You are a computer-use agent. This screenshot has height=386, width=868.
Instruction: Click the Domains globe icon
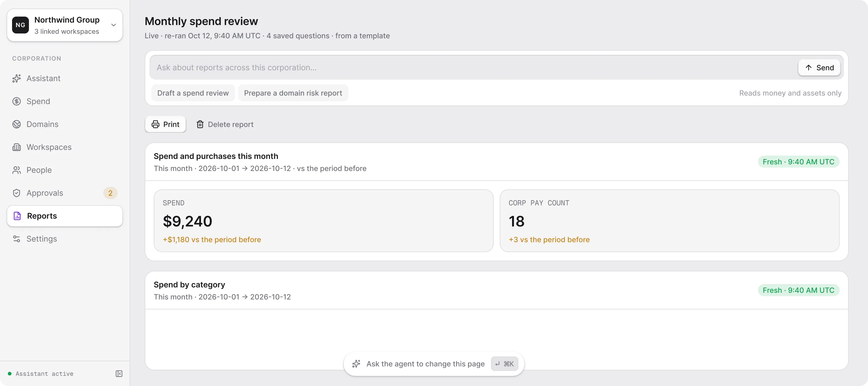click(17, 125)
